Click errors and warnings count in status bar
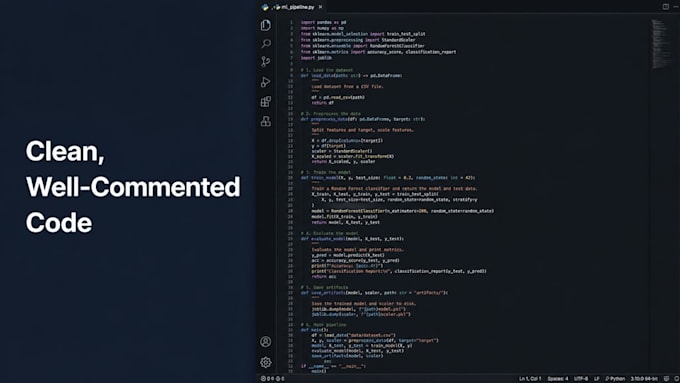This screenshot has width=680, height=383. tap(273, 379)
